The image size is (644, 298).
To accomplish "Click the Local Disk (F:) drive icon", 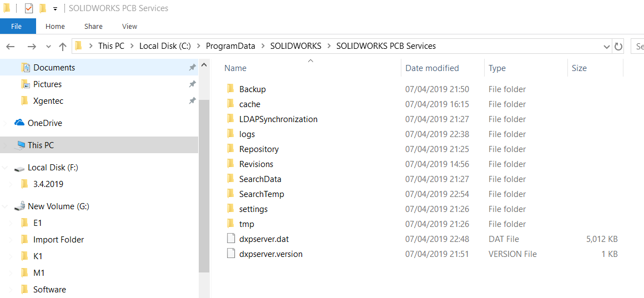I will tap(19, 168).
